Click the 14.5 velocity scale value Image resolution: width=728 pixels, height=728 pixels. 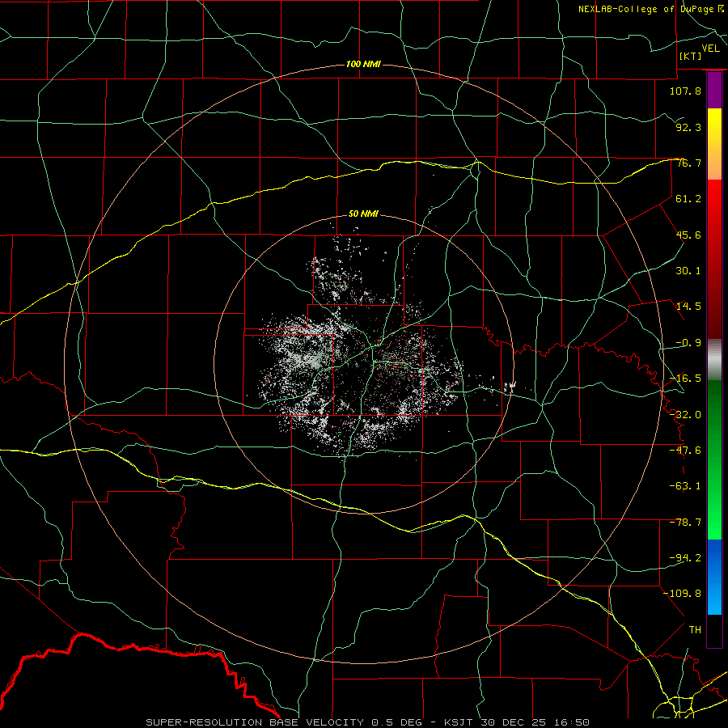pyautogui.click(x=688, y=307)
